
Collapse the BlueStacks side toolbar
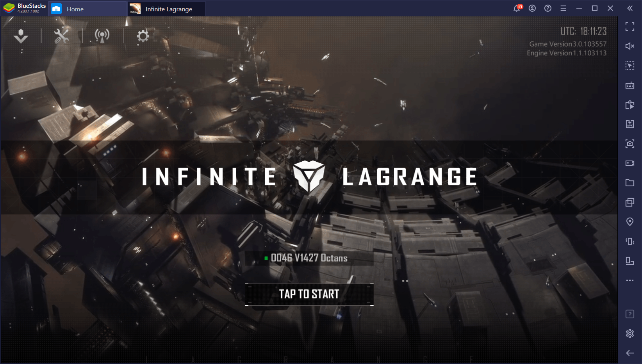coord(630,8)
